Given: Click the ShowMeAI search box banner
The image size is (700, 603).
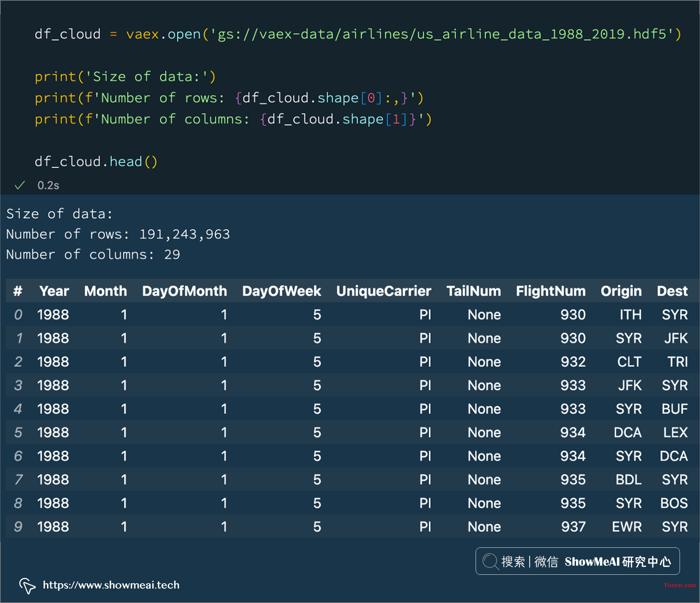Looking at the screenshot, I should [x=577, y=561].
